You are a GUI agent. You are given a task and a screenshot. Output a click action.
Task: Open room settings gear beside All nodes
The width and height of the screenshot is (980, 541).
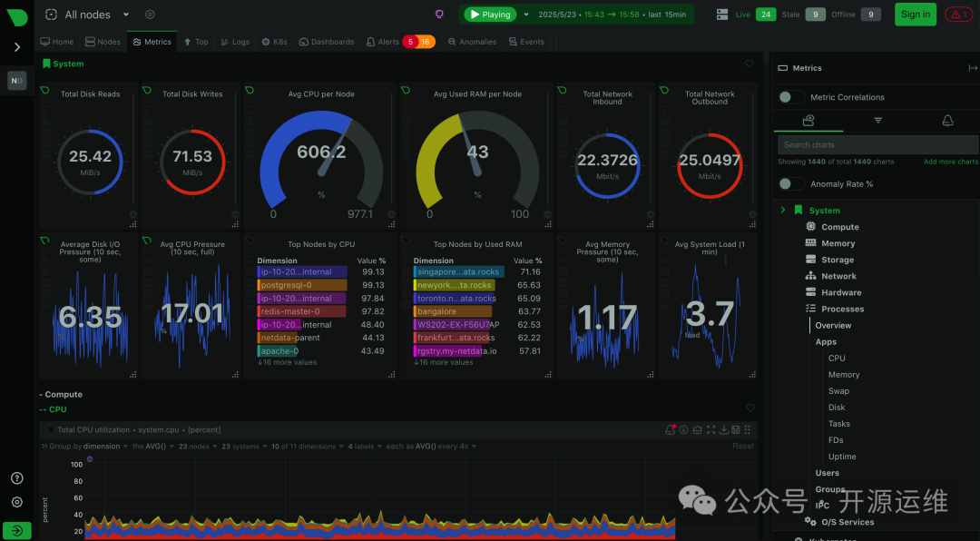pos(150,15)
